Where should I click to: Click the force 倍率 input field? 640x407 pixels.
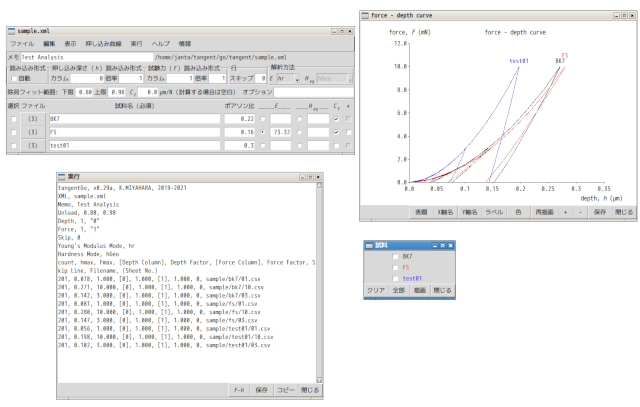(x=217, y=78)
